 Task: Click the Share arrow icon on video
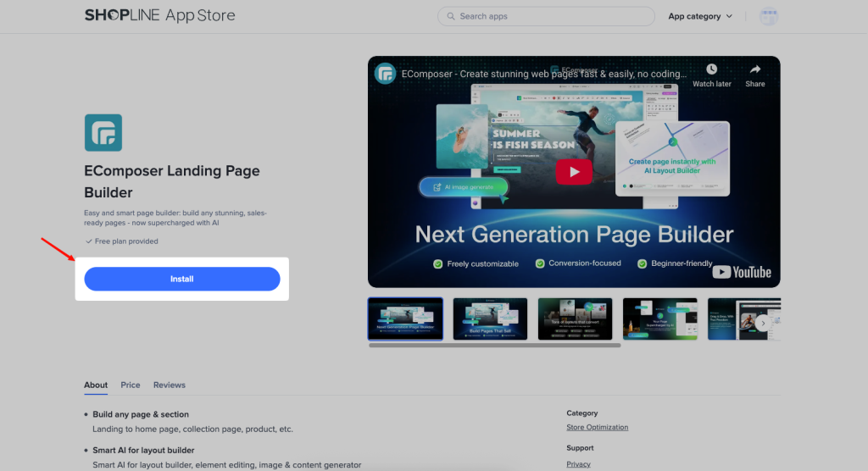(754, 70)
